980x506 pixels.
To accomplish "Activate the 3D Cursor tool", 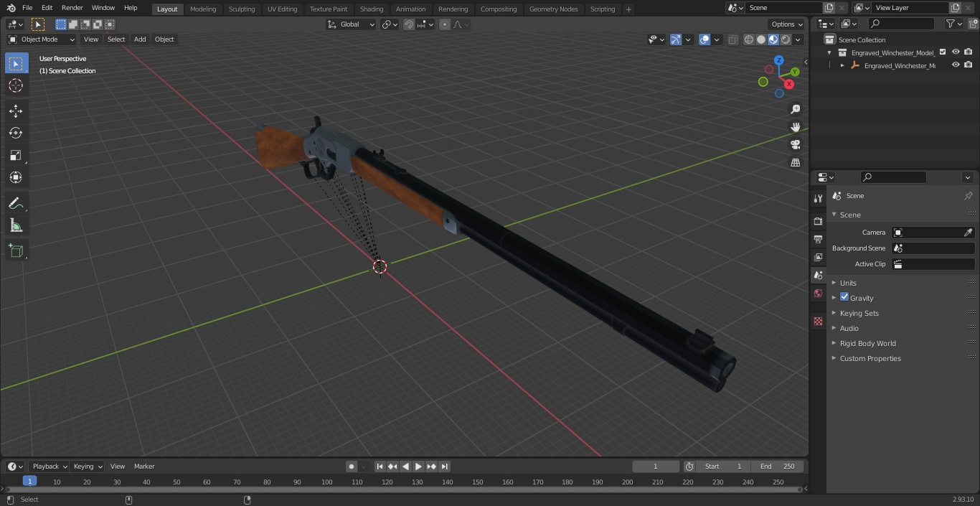I will point(16,85).
